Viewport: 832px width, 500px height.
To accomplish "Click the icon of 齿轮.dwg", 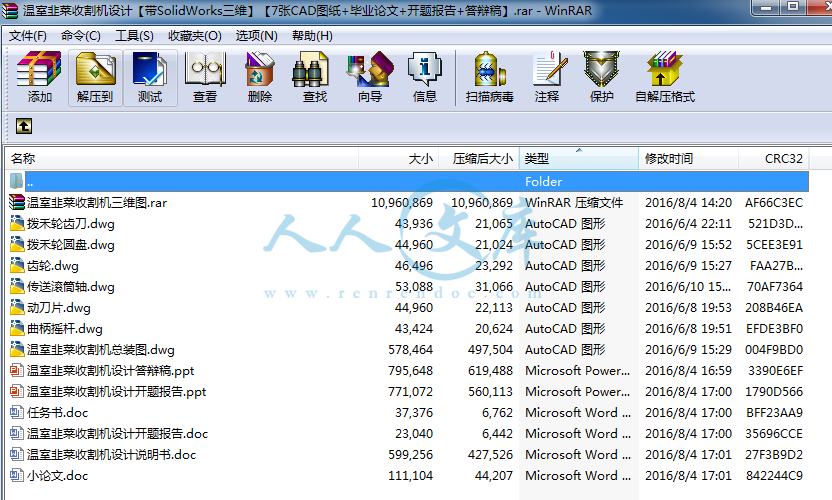I will [x=16, y=265].
